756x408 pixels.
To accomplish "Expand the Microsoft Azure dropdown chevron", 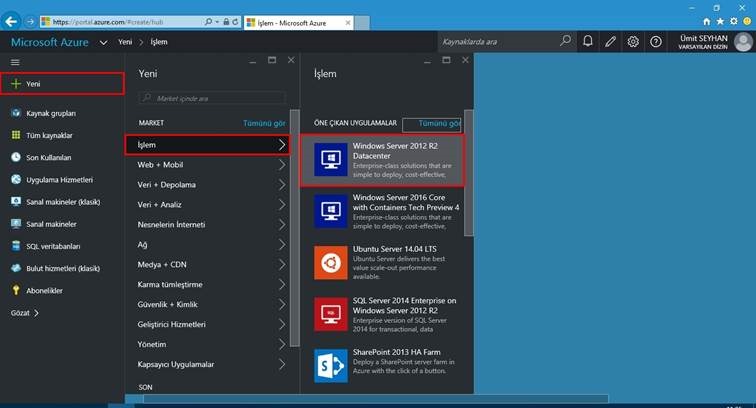I will [x=103, y=42].
